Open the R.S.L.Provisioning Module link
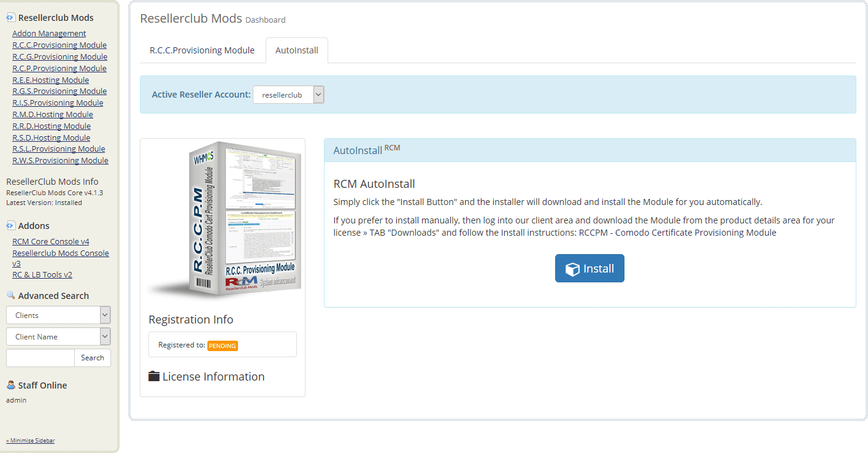The height and width of the screenshot is (453, 868). point(58,149)
